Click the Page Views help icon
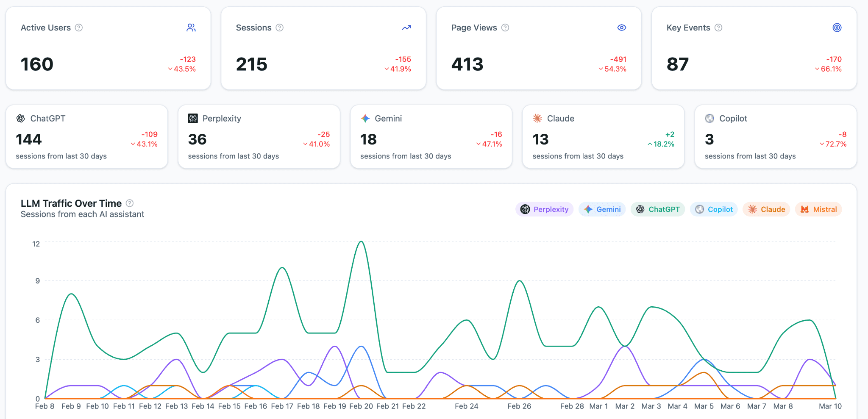Image resolution: width=868 pixels, height=419 pixels. coord(505,28)
